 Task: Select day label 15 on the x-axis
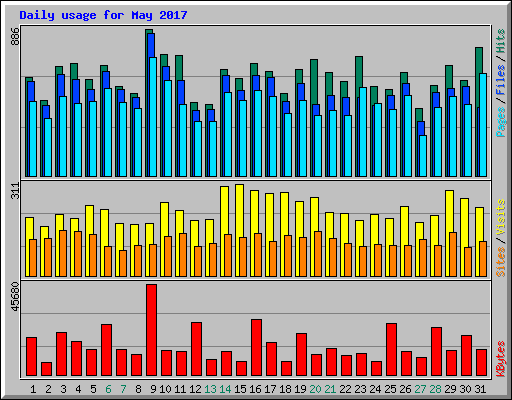[x=240, y=389]
